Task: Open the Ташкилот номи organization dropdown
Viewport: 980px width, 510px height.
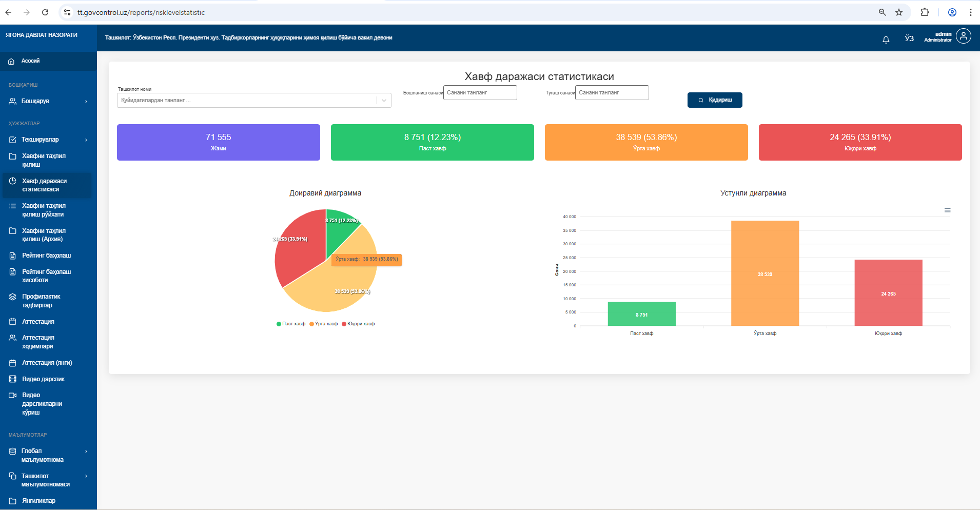Action: pos(254,101)
